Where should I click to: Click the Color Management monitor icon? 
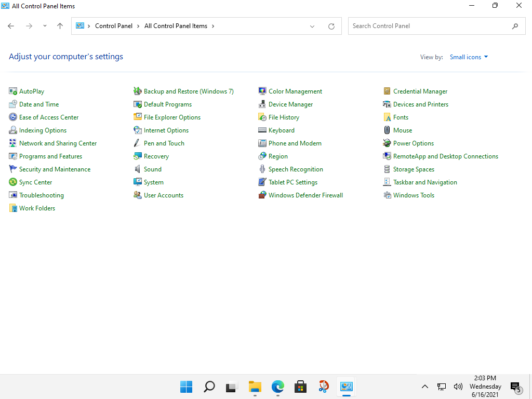tap(262, 91)
